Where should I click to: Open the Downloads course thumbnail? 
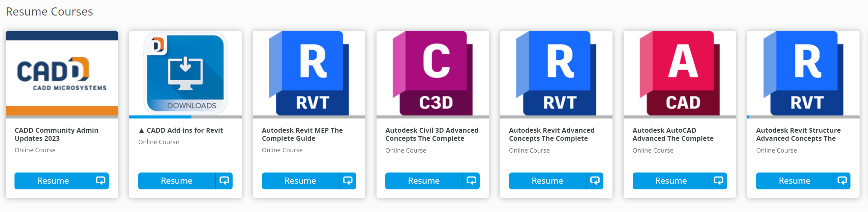[x=185, y=73]
